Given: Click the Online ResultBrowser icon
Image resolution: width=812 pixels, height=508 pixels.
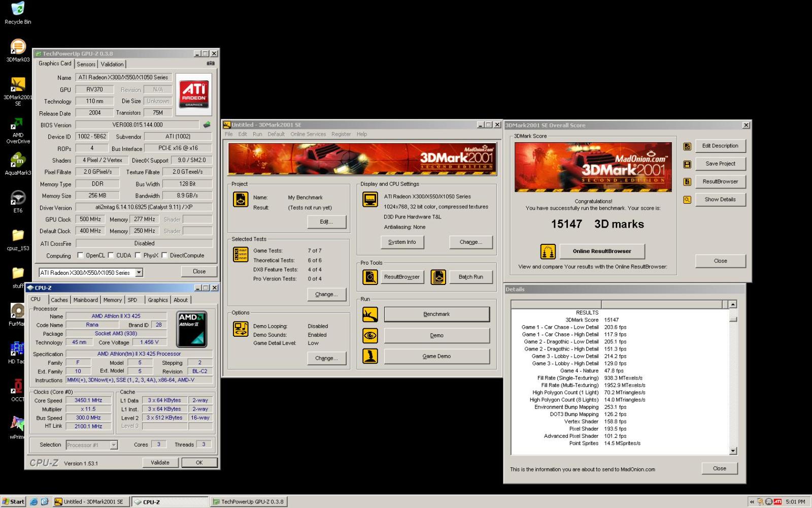Looking at the screenshot, I should 548,251.
